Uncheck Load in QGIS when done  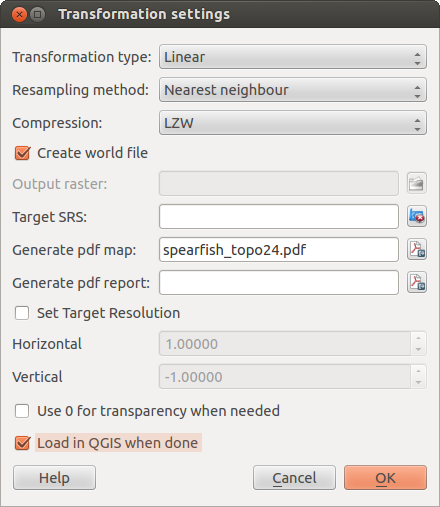[x=22, y=443]
